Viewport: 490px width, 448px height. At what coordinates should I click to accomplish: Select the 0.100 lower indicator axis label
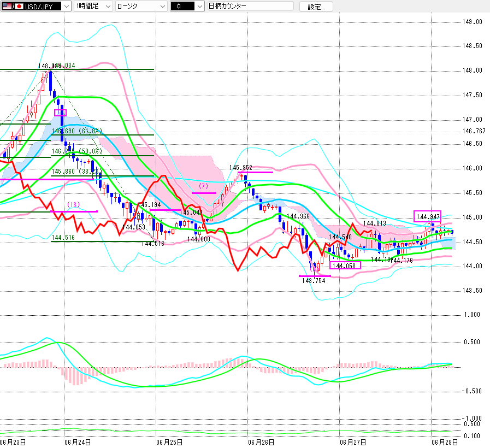coord(472,436)
